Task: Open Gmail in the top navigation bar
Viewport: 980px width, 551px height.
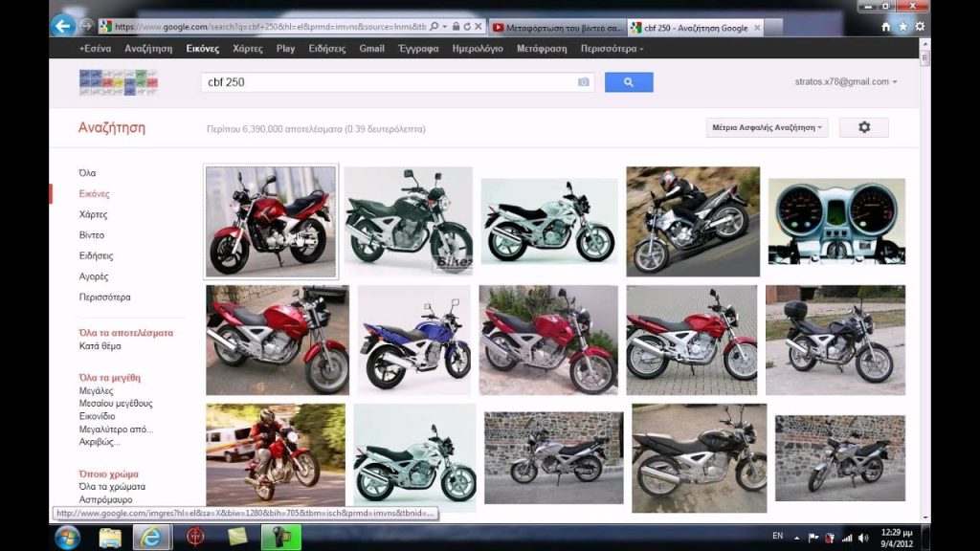Action: pyautogui.click(x=372, y=49)
